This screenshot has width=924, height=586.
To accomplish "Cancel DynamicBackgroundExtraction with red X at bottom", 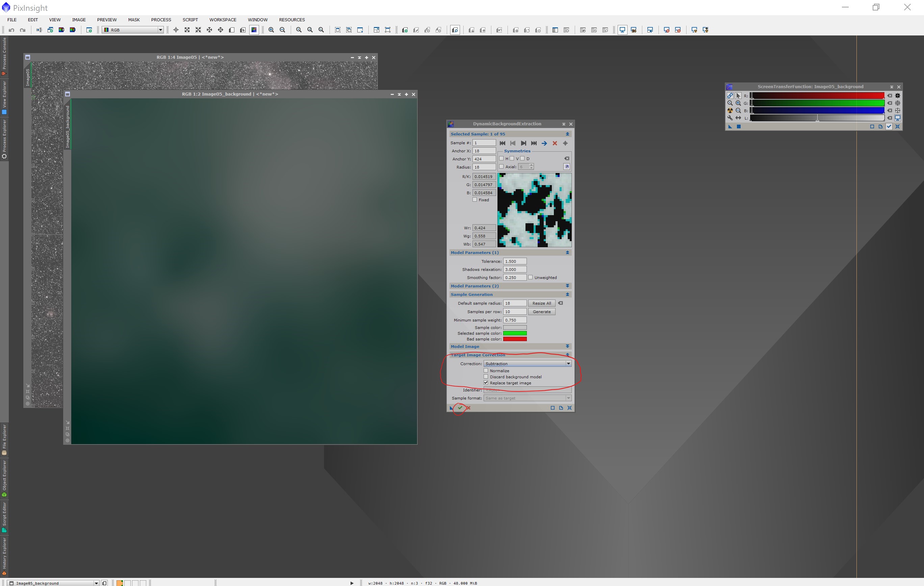I will click(x=468, y=408).
